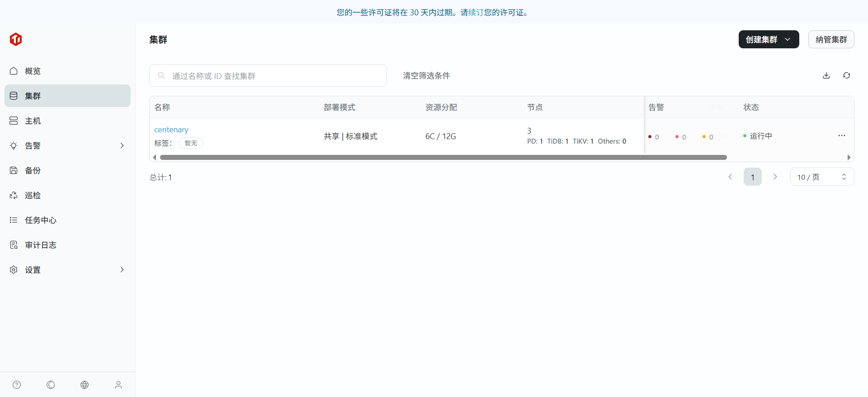
Task: Open the language globe icon
Action: tap(85, 385)
